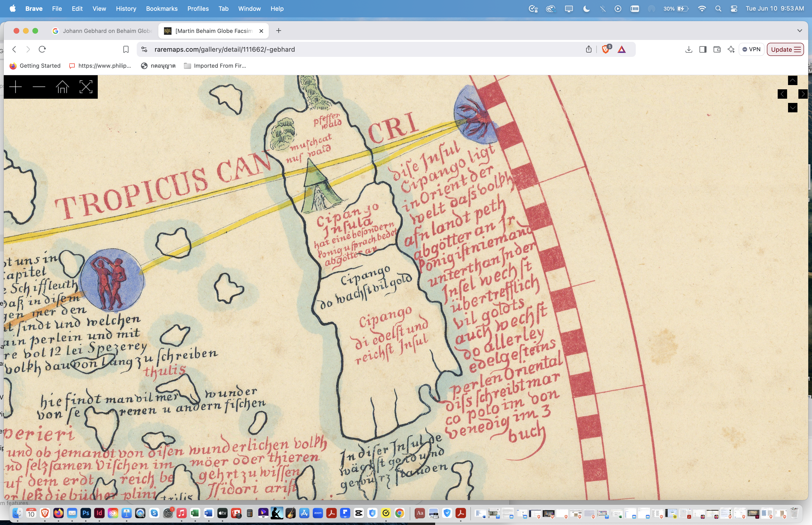
Task: Open site settings icon in address bar
Action: point(144,49)
